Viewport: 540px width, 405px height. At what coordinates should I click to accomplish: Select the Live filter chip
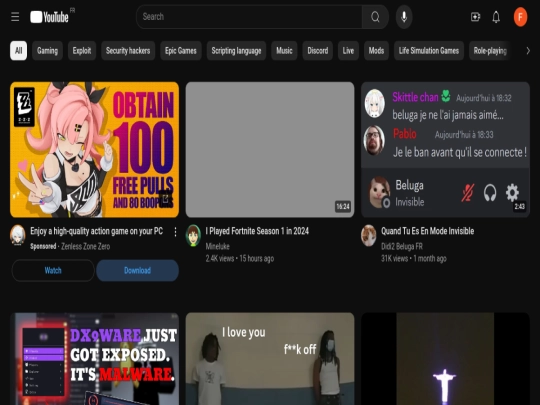348,51
